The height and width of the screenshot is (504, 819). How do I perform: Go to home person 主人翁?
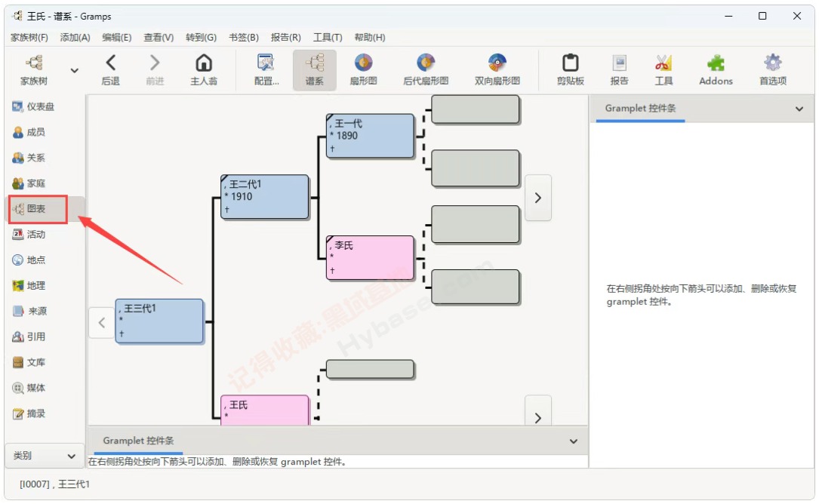coord(204,70)
